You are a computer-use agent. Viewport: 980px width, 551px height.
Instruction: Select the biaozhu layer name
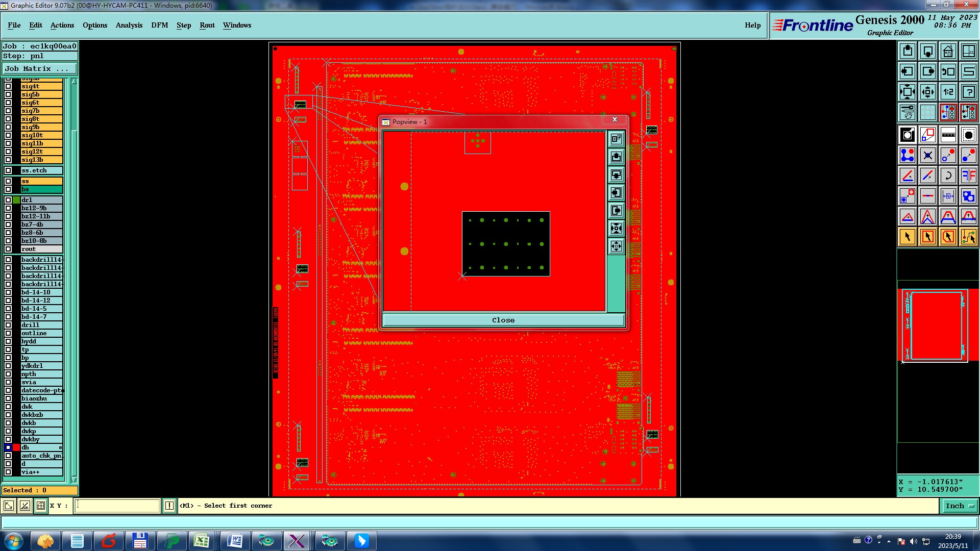pyautogui.click(x=41, y=398)
